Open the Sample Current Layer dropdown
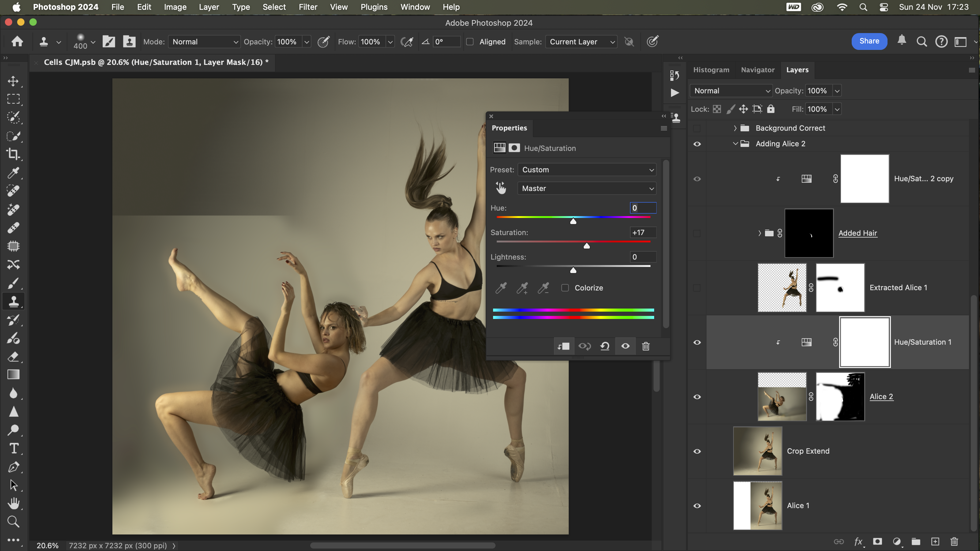980x551 pixels. [581, 42]
